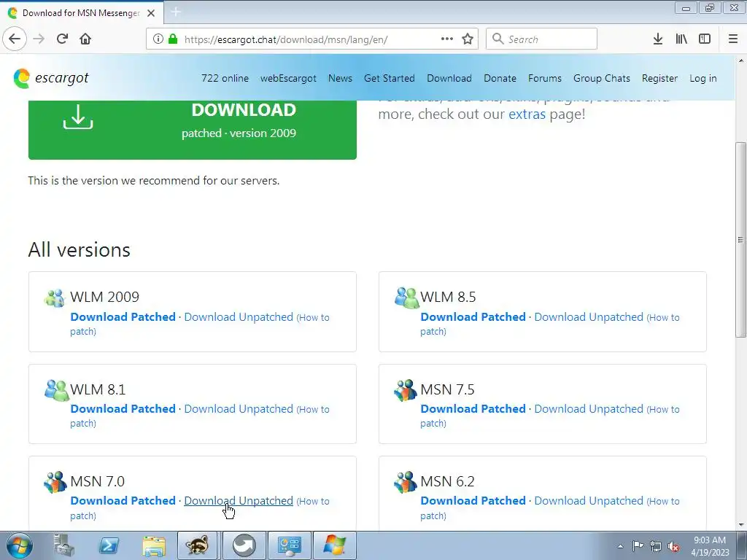Reload the current page
The width and height of the screenshot is (747, 560).
[62, 39]
